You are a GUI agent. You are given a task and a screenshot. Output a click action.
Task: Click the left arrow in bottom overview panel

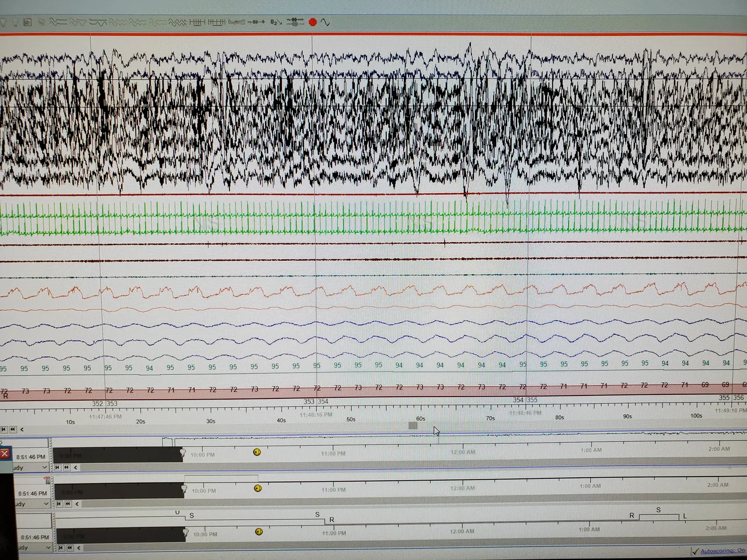(x=79, y=548)
